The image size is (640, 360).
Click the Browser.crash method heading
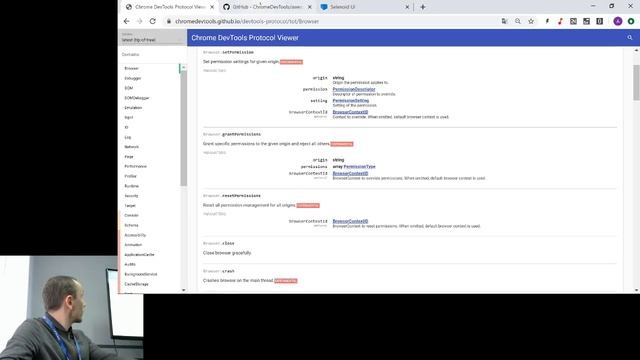click(x=218, y=271)
